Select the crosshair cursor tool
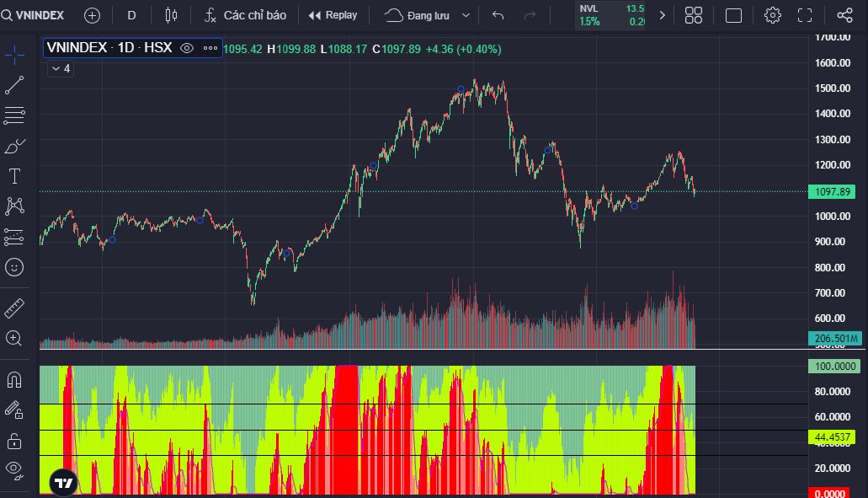868x498 pixels. click(14, 55)
